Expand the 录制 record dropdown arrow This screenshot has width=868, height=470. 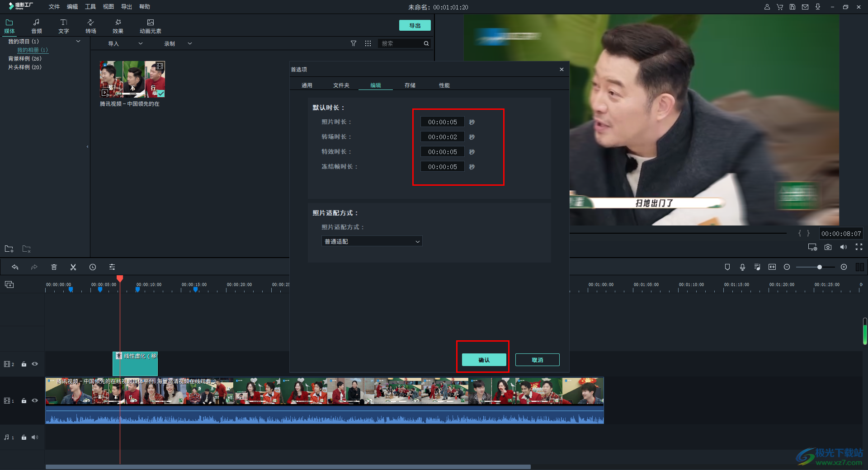pos(190,43)
